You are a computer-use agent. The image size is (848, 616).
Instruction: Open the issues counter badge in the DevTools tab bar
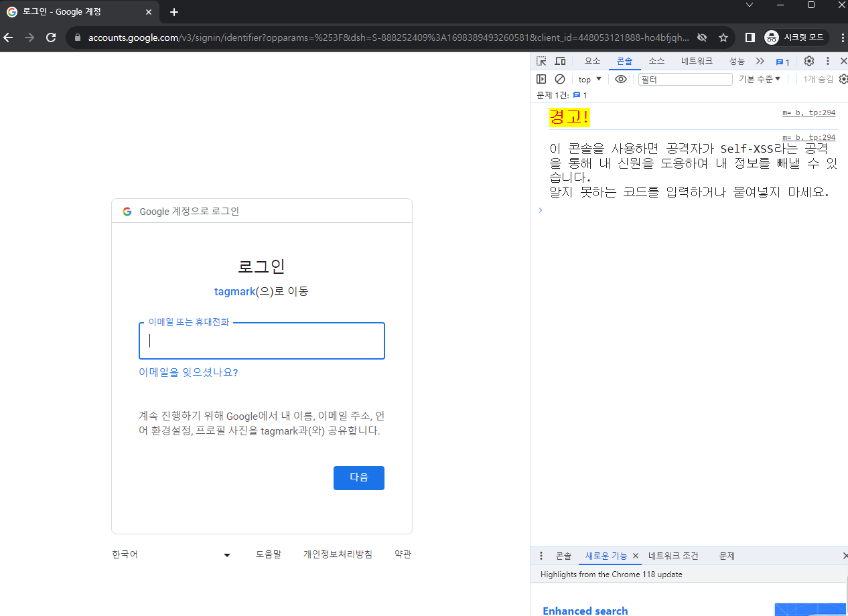click(782, 62)
